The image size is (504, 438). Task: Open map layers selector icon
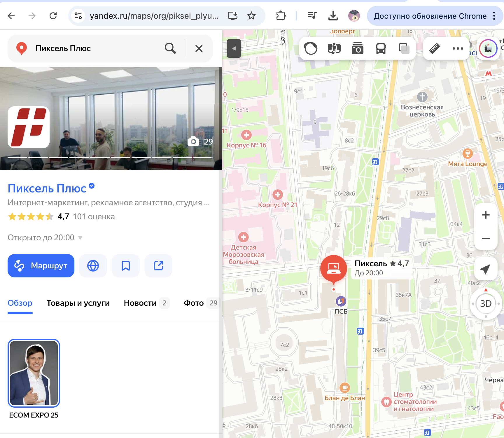pos(404,48)
